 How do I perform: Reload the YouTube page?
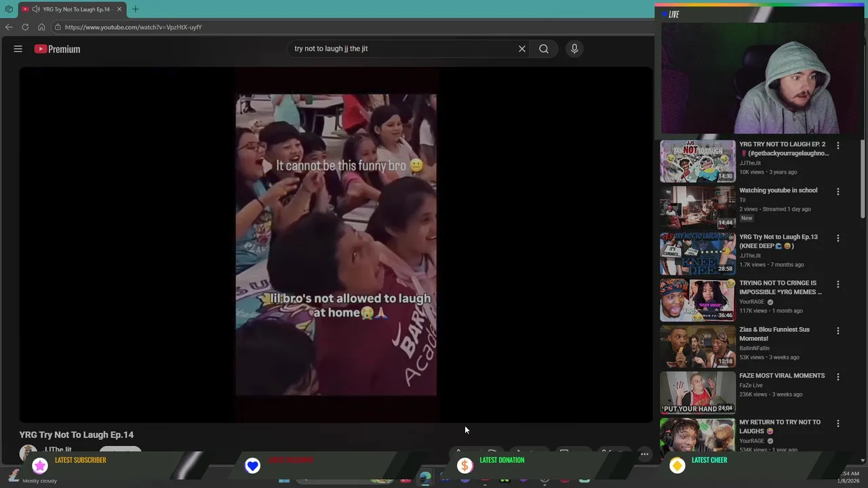(25, 27)
